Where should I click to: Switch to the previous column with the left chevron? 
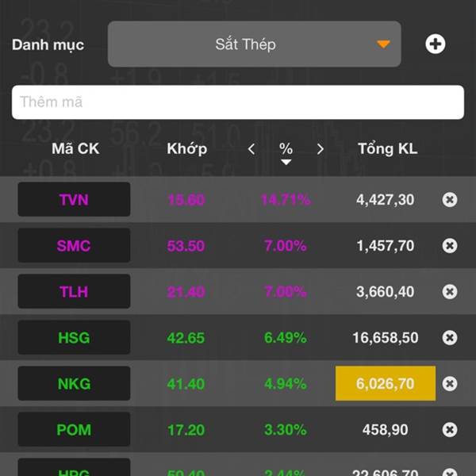coord(251,149)
